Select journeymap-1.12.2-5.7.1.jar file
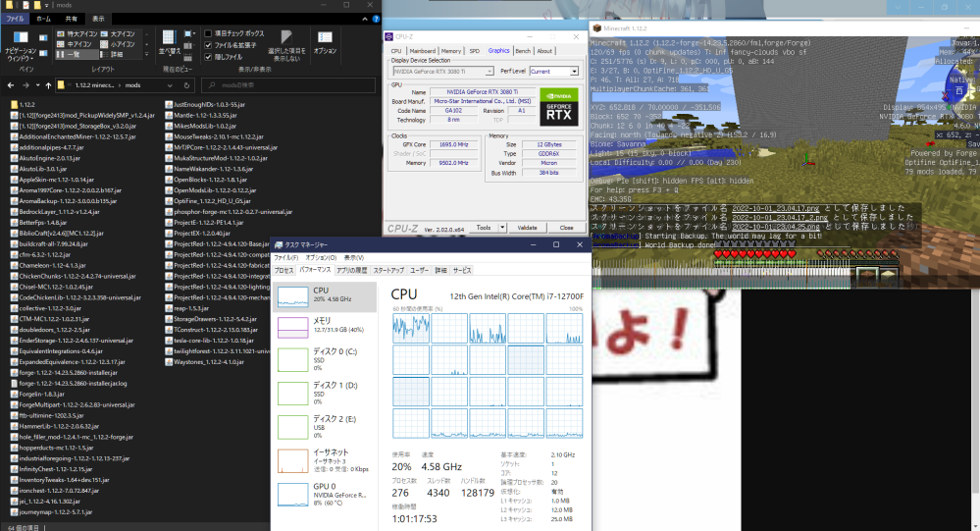Image resolution: width=980 pixels, height=531 pixels. [51, 511]
